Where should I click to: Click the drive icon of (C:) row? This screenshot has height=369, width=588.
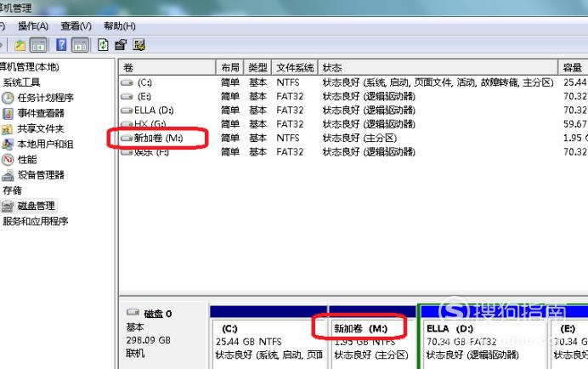(x=127, y=82)
